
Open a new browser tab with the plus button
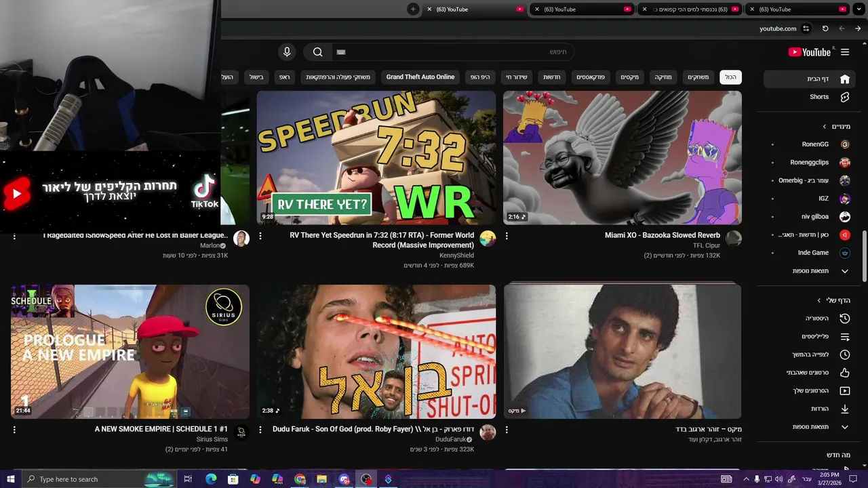413,9
